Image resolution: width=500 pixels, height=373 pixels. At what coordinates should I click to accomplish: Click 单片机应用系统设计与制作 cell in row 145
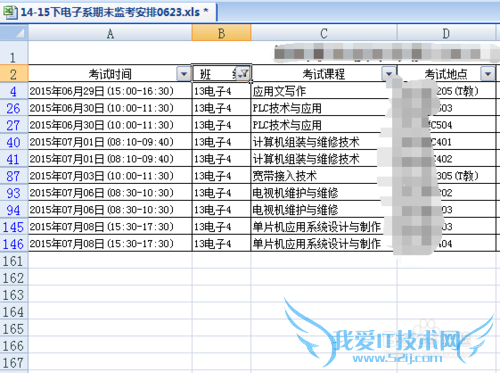click(324, 227)
